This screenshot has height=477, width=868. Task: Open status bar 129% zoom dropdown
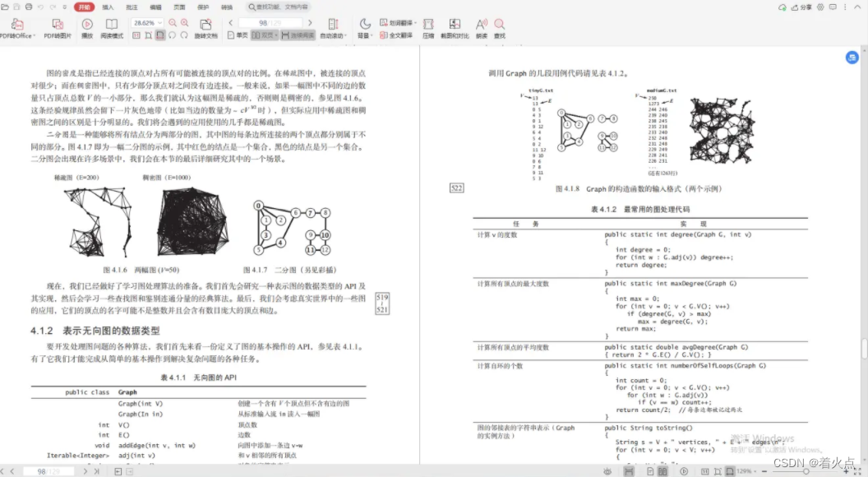tap(747, 471)
